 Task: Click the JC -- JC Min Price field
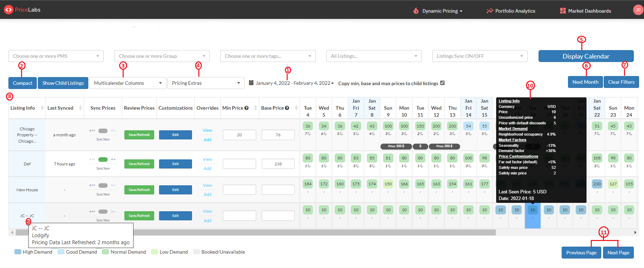239,216
